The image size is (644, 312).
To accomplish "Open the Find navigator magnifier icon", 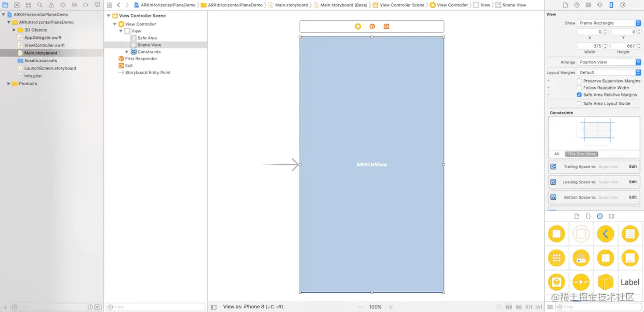I will (x=40, y=5).
